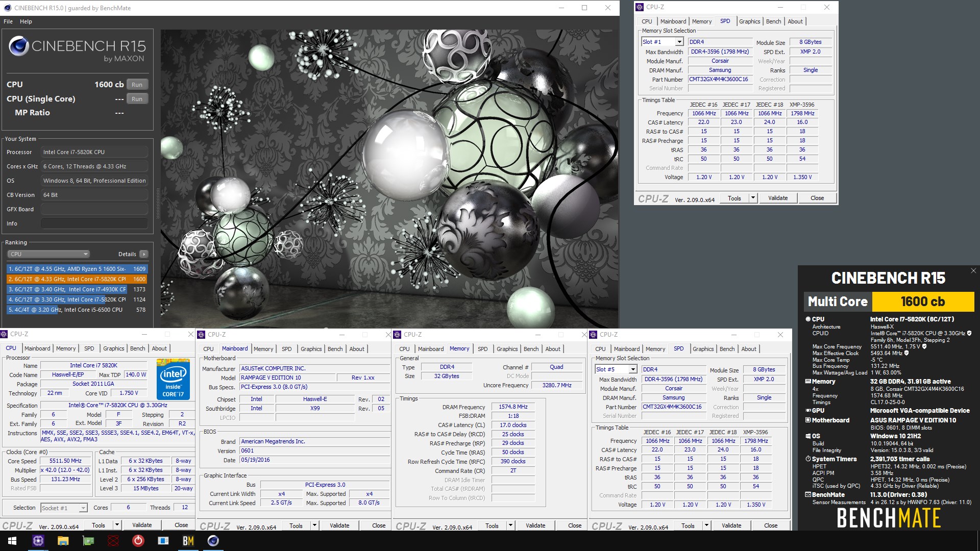Click the OS section icon in BenchMate

click(808, 436)
